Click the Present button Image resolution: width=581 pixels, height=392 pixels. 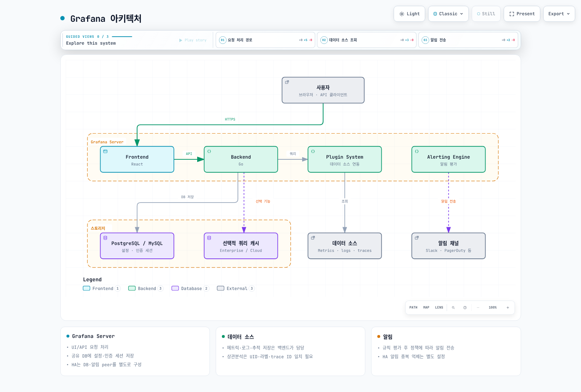pos(522,14)
